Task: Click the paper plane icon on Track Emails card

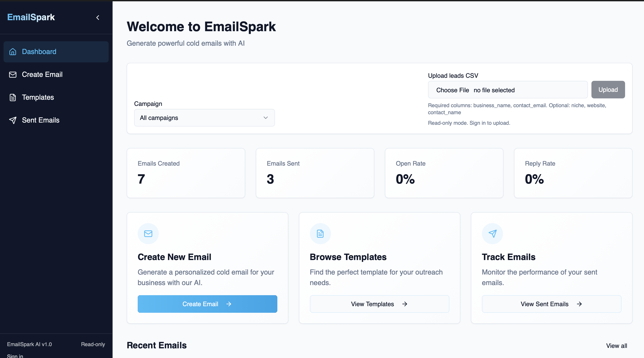Action: [x=492, y=234]
